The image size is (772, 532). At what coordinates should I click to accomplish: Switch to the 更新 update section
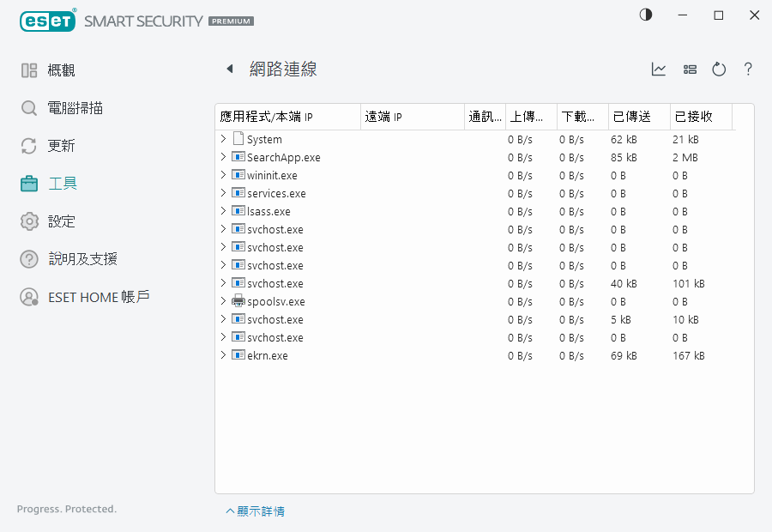point(61,146)
